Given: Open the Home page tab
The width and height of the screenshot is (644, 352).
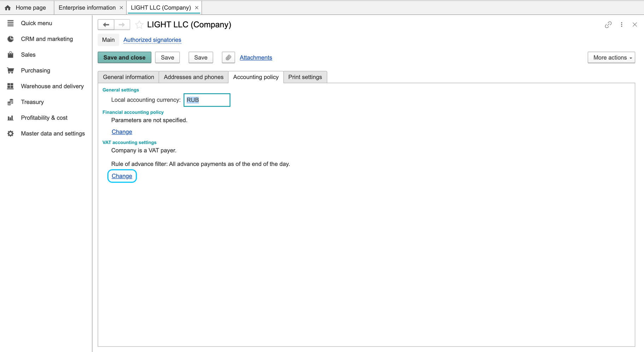Looking at the screenshot, I should pyautogui.click(x=27, y=8).
